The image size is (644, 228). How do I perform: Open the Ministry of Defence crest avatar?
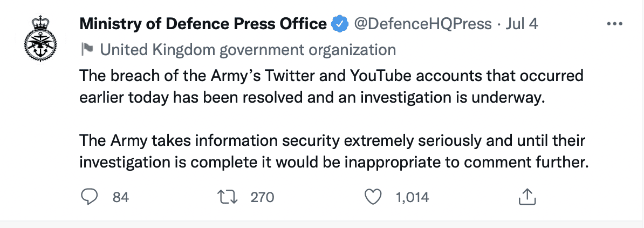pyautogui.click(x=40, y=39)
